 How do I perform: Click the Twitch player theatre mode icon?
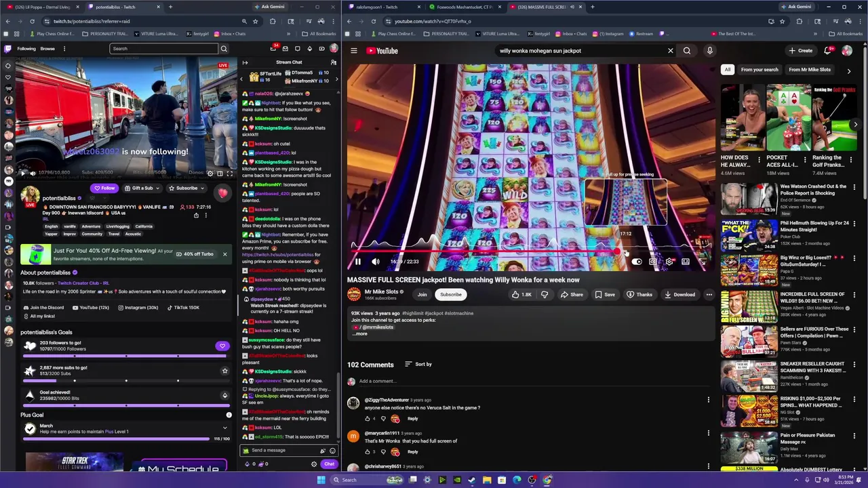(x=220, y=174)
